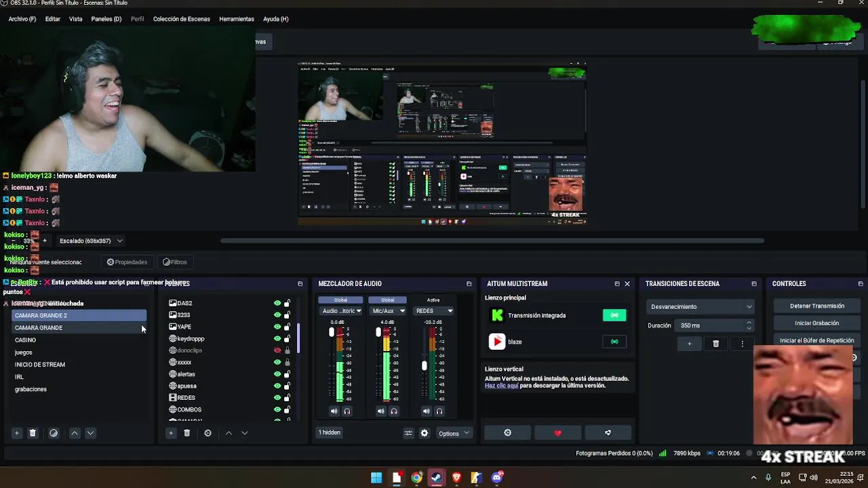The height and width of the screenshot is (488, 868).
Task: Open source Propiedades button
Action: point(127,262)
